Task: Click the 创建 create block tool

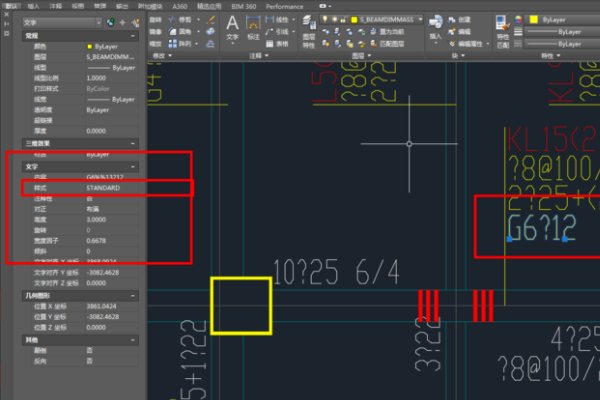Action: 459,20
